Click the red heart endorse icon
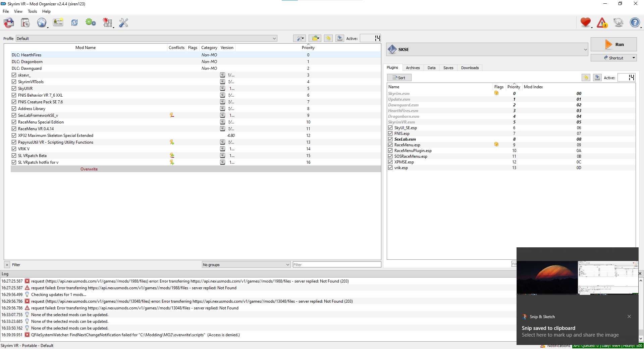644x349 pixels. [586, 23]
